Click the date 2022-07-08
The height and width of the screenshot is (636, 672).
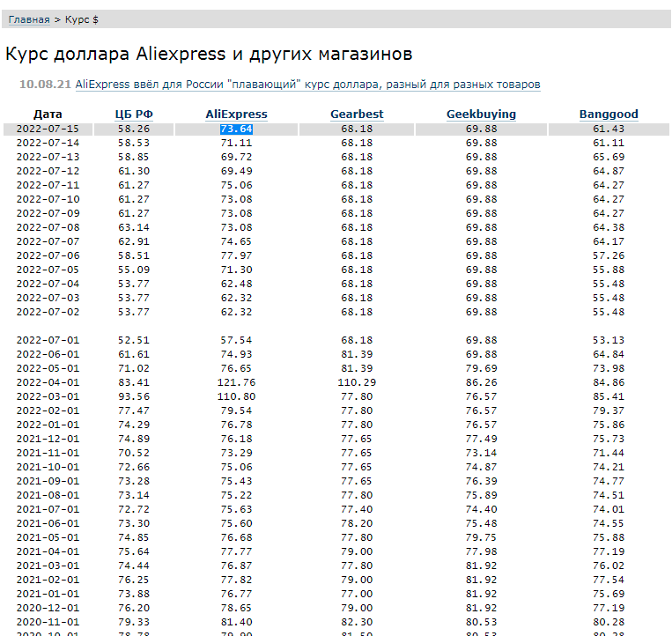48,227
